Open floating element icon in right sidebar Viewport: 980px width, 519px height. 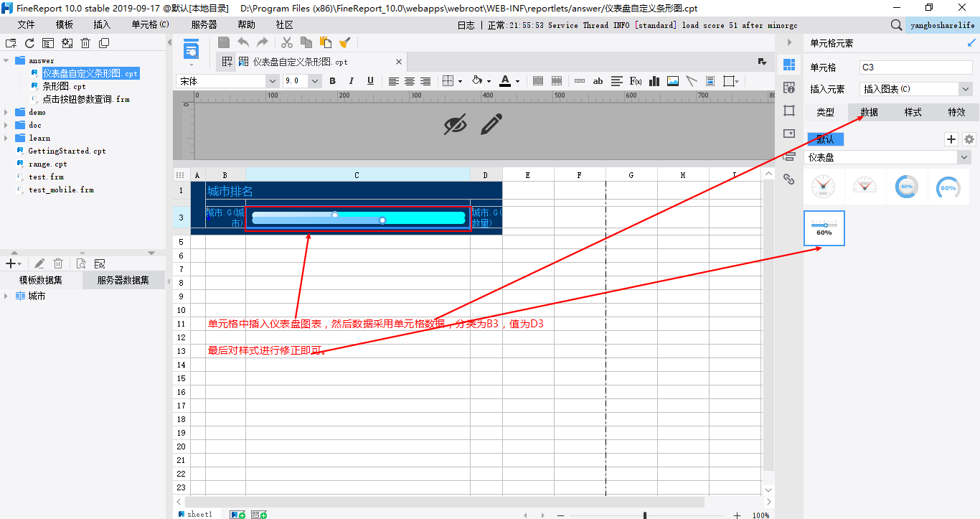tap(789, 111)
